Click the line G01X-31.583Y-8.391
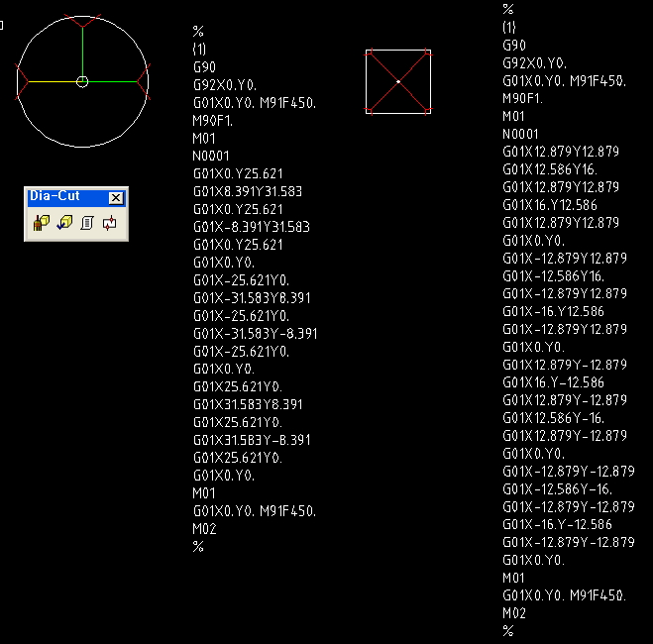 tap(255, 334)
